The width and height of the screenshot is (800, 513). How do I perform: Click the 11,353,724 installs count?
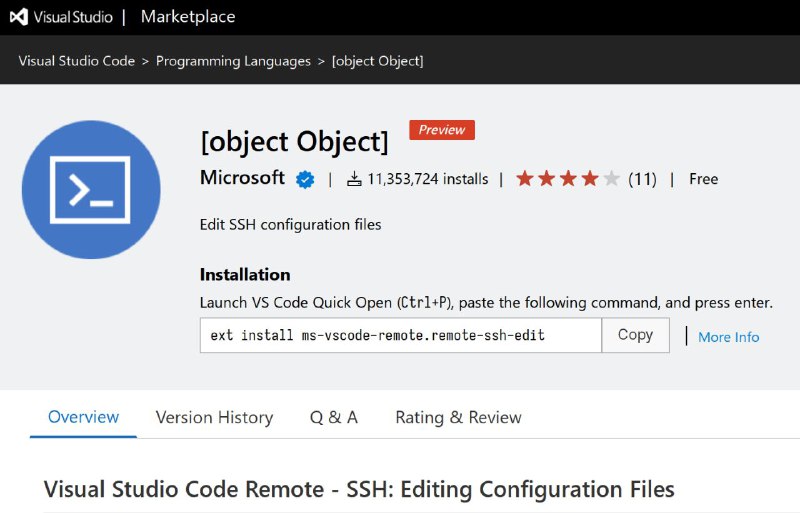coord(428,179)
